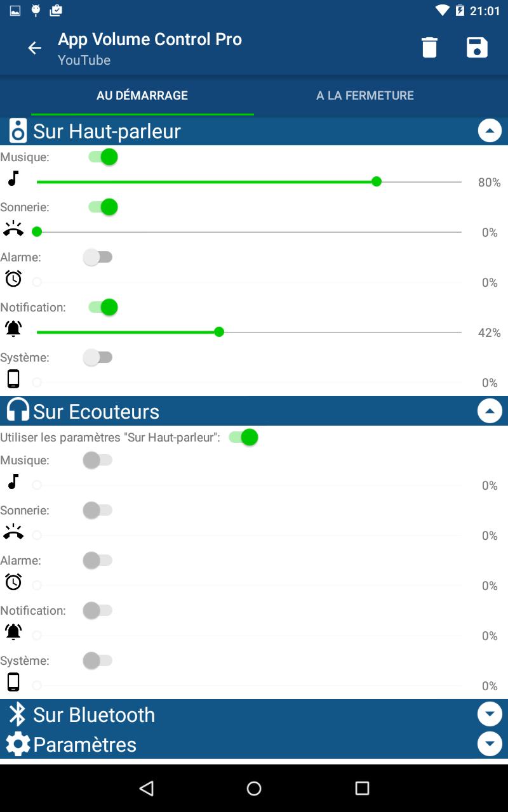Tap the speaker icon beside Sur Haut-parleur

[x=18, y=131]
